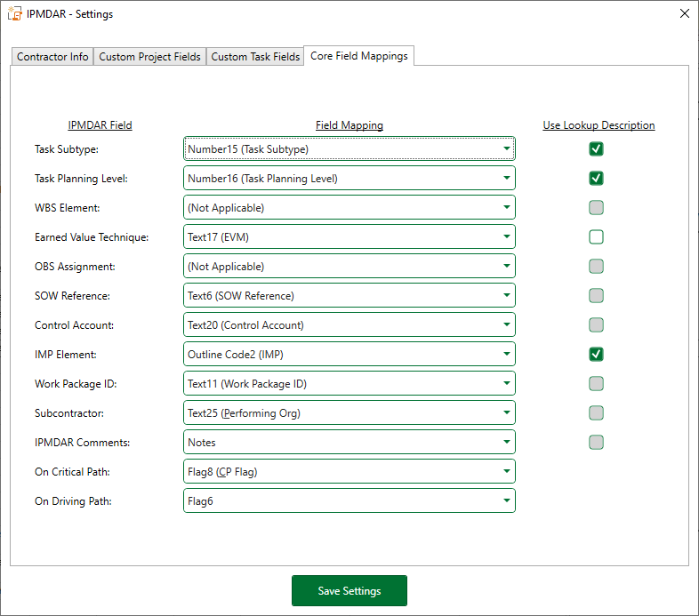Click the Save Settings button

349,591
